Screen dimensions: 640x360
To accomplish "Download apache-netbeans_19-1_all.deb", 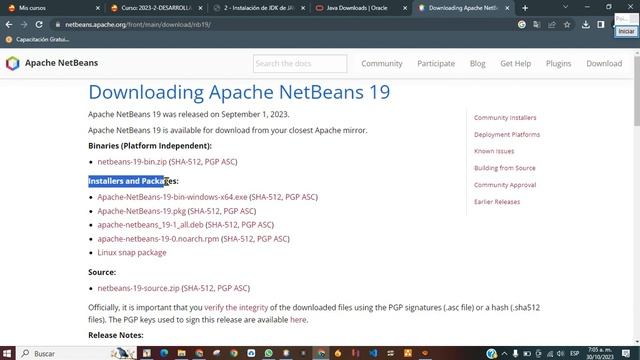I will pos(150,225).
